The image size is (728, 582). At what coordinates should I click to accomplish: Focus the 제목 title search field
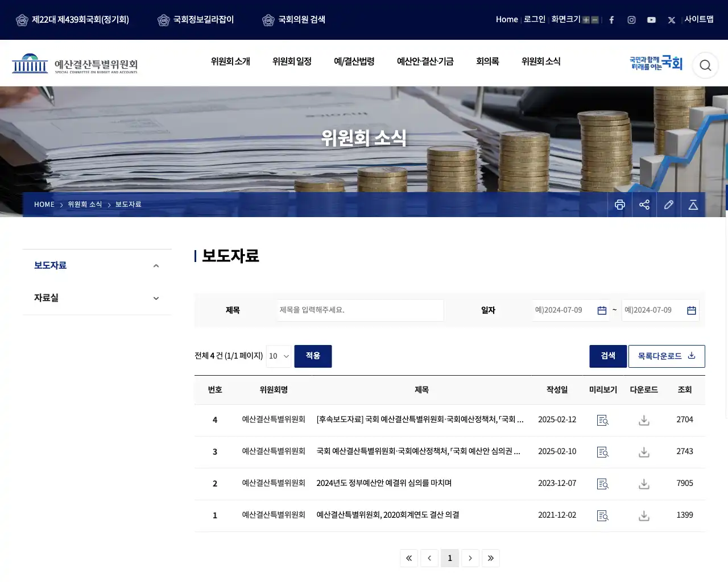(361, 310)
